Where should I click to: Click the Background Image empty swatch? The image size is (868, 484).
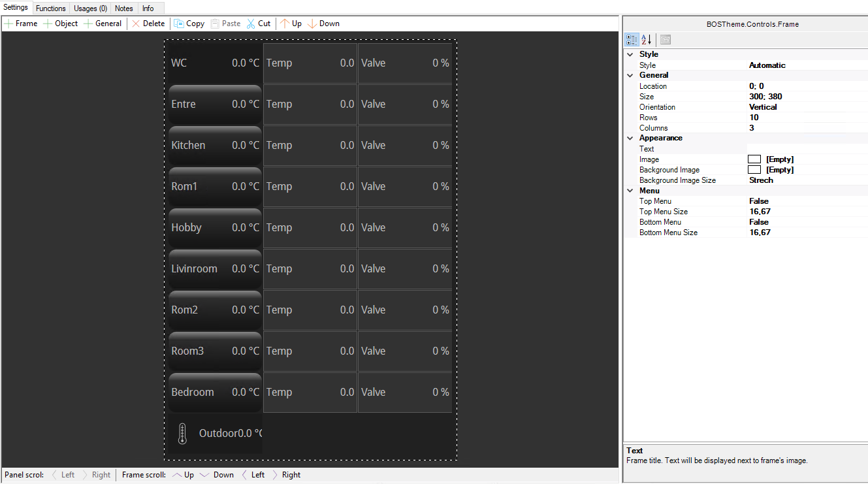[x=754, y=170]
